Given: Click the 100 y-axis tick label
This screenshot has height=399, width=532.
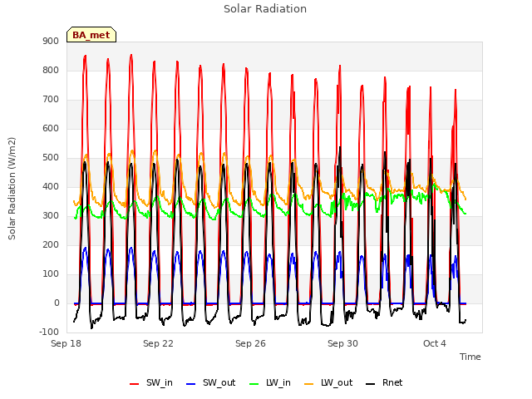Looking at the screenshot, I should [x=51, y=274].
